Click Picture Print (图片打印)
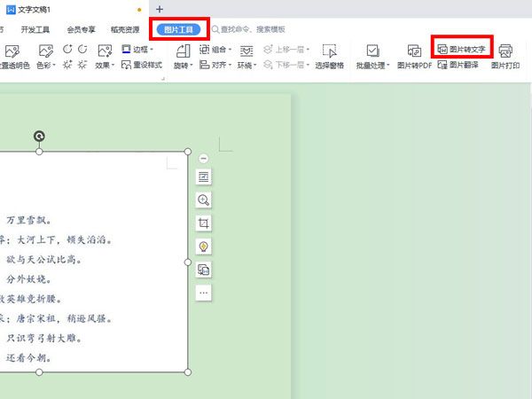The height and width of the screenshot is (399, 532). click(505, 57)
